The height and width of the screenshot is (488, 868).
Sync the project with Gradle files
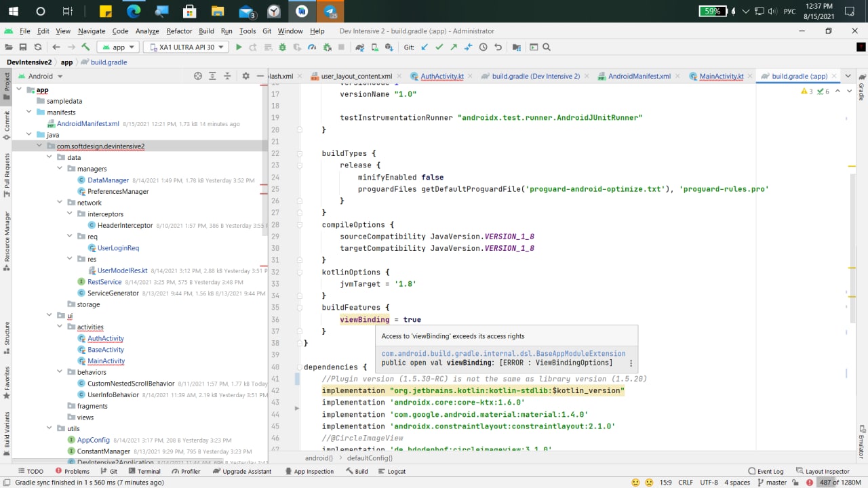[x=359, y=47]
